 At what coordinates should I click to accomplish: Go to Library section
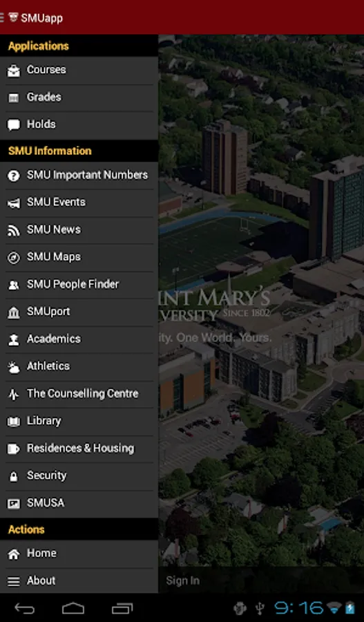tap(79, 422)
